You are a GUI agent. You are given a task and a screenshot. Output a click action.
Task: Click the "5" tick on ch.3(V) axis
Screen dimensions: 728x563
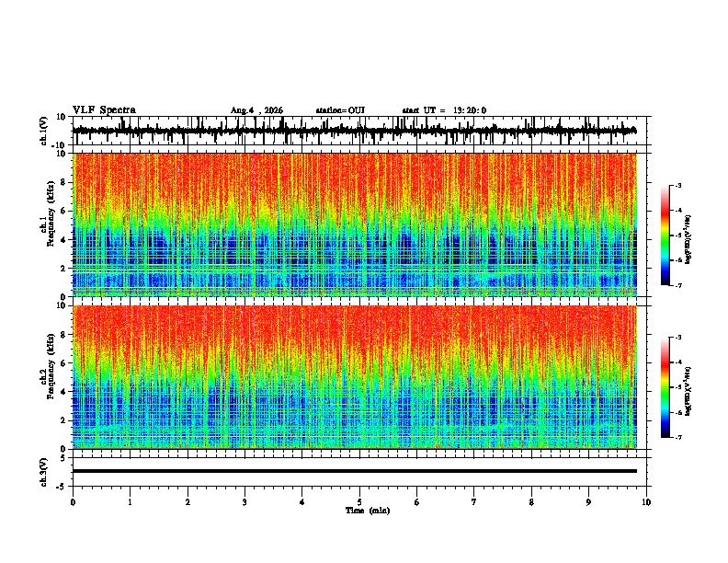(64, 458)
